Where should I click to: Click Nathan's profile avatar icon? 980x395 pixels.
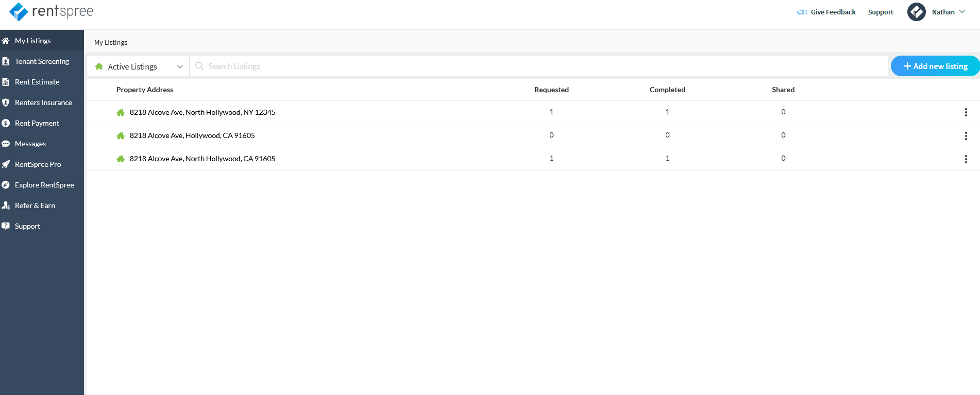coord(916,12)
